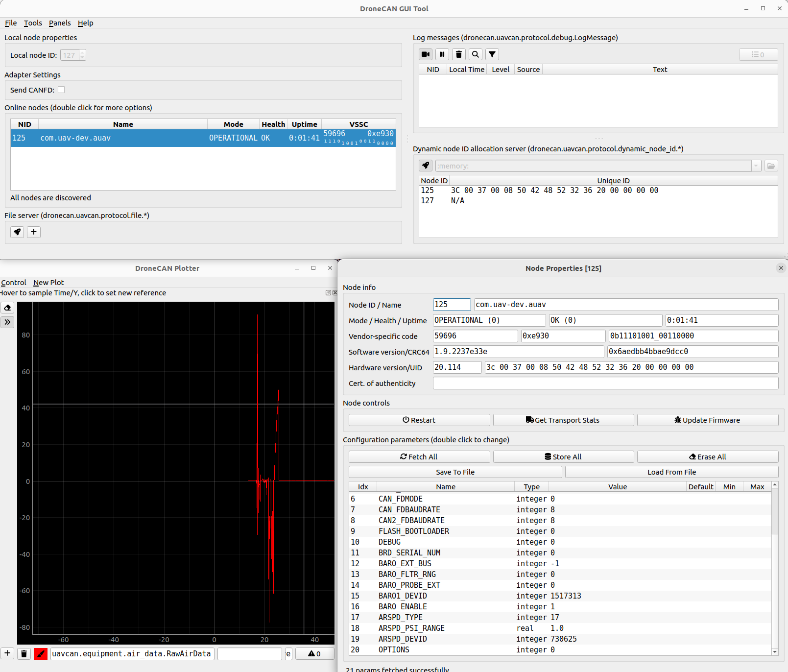Enable the Send CANFD checkbox

coord(61,90)
